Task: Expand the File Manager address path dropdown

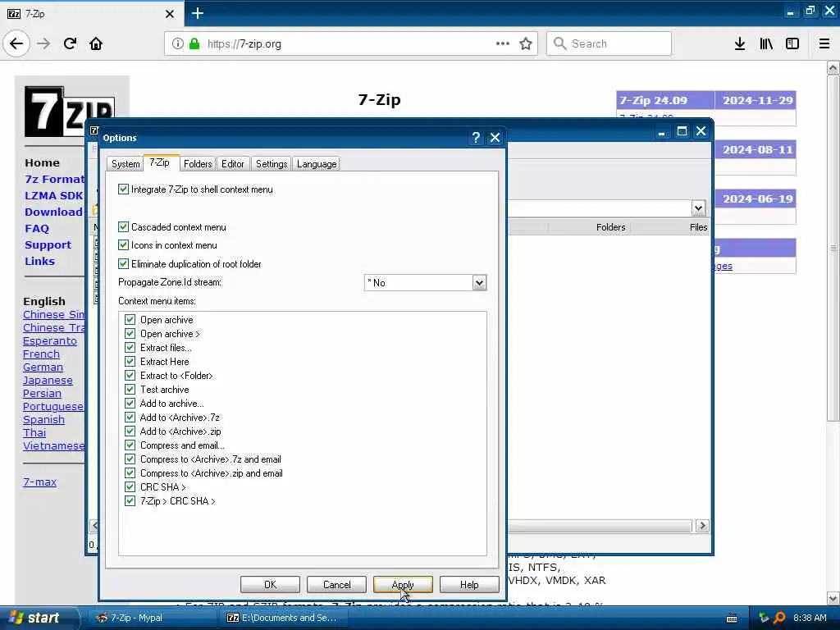Action: point(698,208)
